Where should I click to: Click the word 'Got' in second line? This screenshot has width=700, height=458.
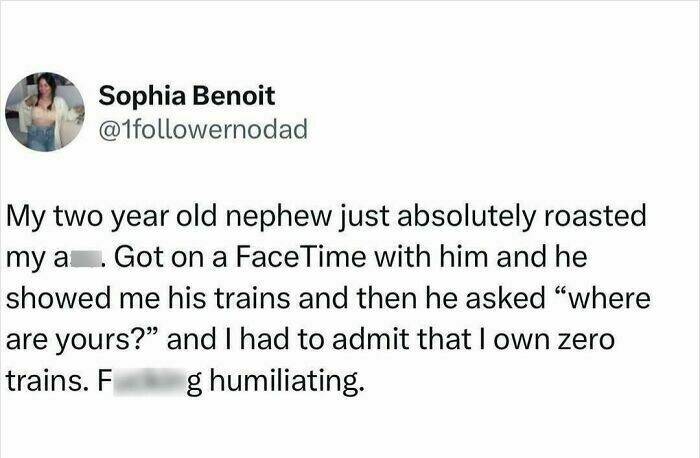pos(135,257)
